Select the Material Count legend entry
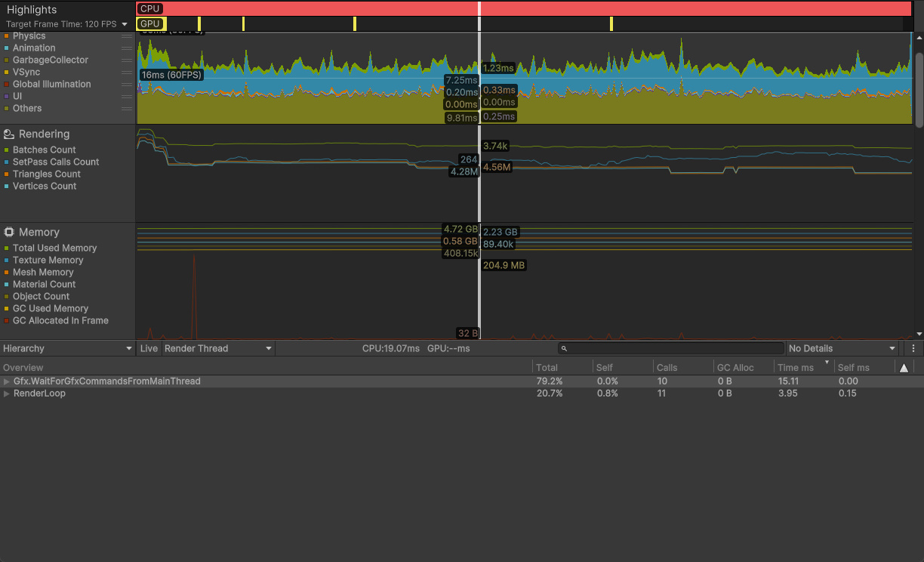 44,285
